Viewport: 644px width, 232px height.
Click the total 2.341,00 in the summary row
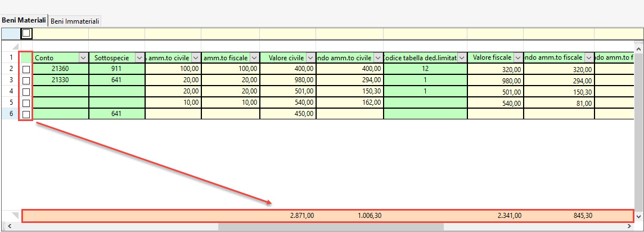tap(509, 215)
